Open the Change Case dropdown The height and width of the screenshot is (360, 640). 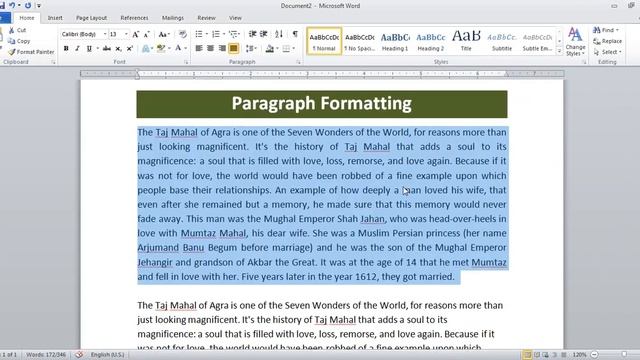pyautogui.click(x=164, y=34)
